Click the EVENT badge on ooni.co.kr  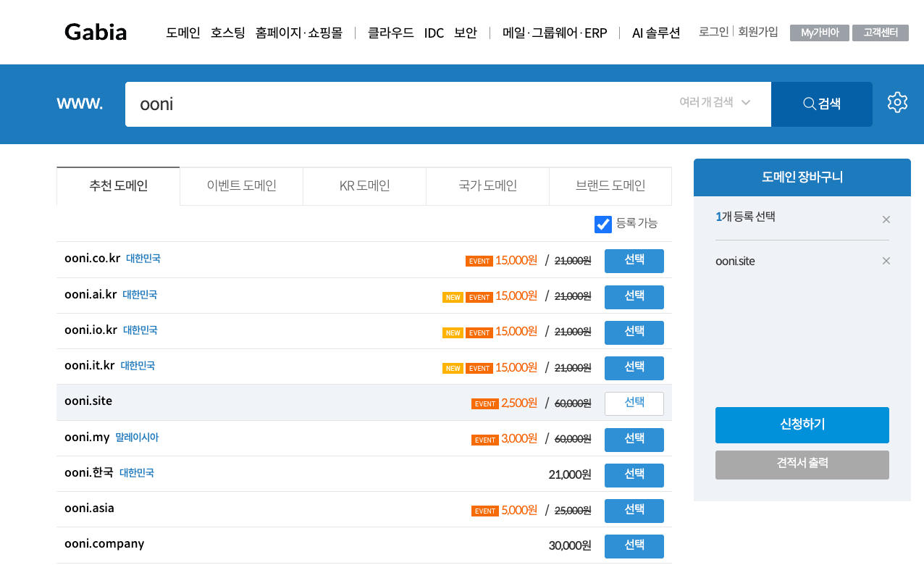pos(479,261)
